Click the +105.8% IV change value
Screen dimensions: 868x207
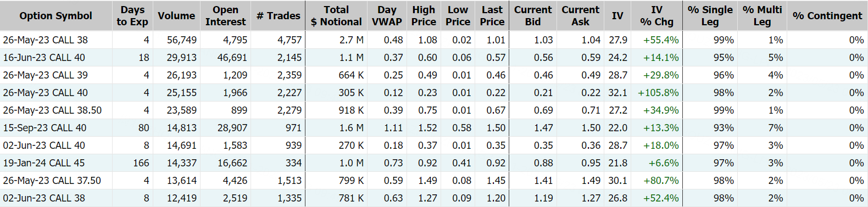(658, 93)
